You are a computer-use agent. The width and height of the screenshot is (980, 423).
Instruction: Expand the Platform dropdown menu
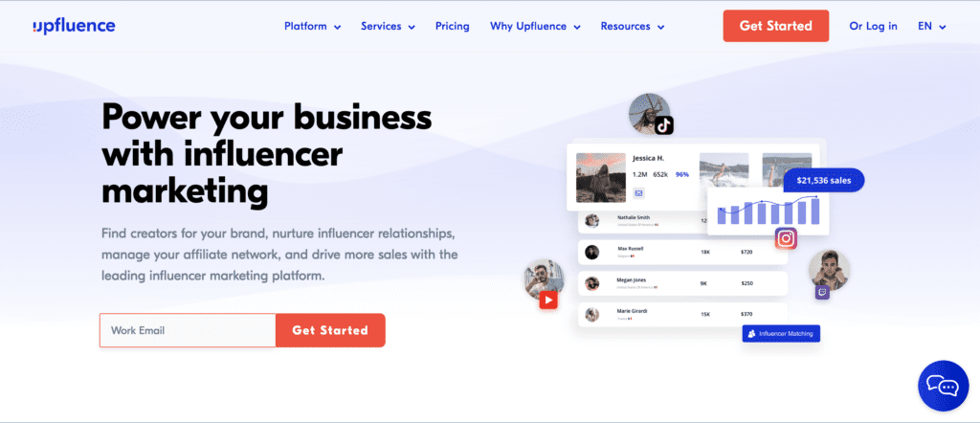pyautogui.click(x=313, y=26)
